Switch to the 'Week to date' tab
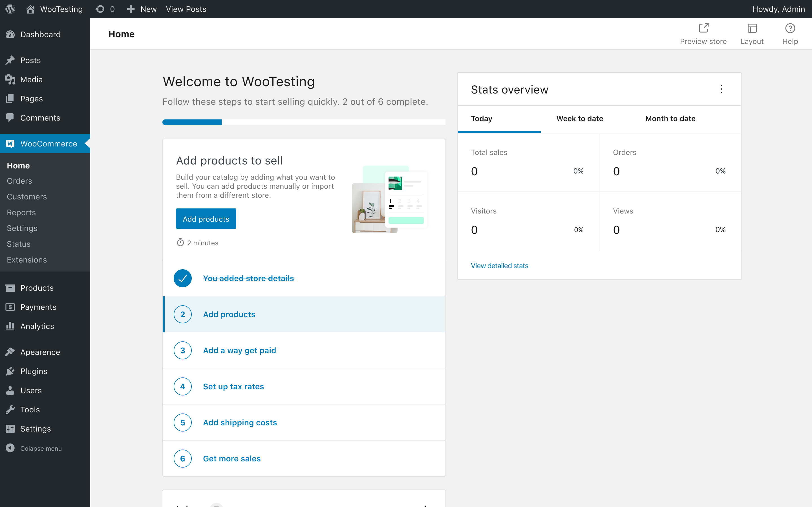The height and width of the screenshot is (507, 812). coord(579,118)
